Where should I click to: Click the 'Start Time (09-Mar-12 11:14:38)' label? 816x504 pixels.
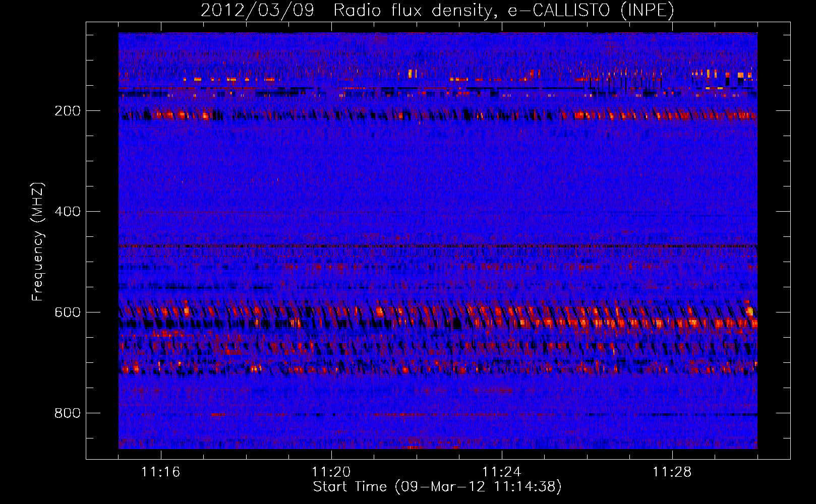pos(437,487)
